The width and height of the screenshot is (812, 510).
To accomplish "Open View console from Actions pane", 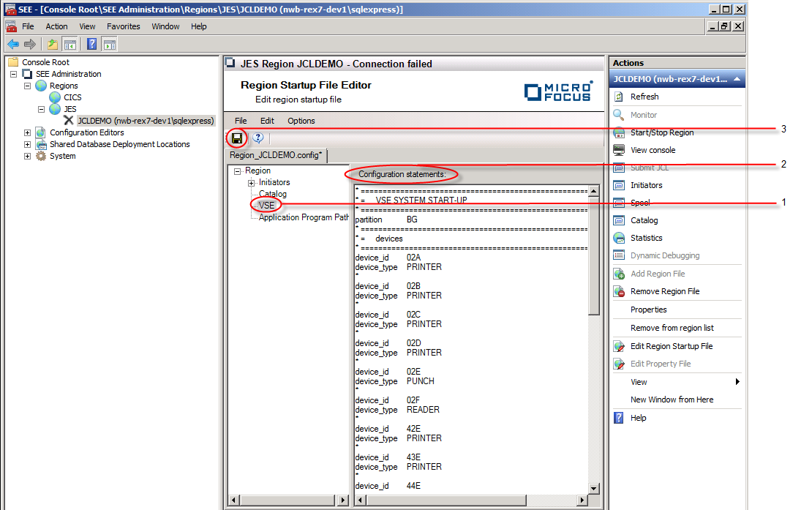I will coord(653,150).
